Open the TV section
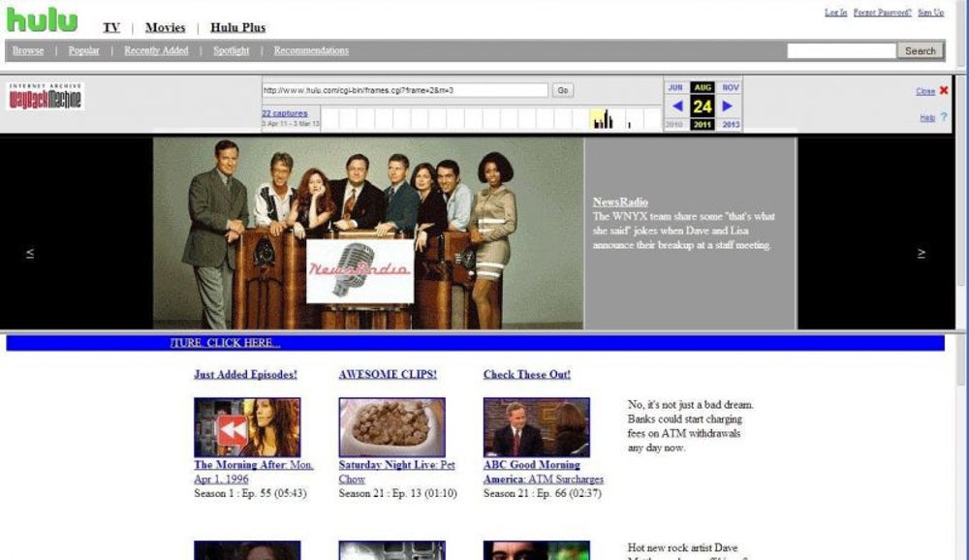 [x=111, y=27]
